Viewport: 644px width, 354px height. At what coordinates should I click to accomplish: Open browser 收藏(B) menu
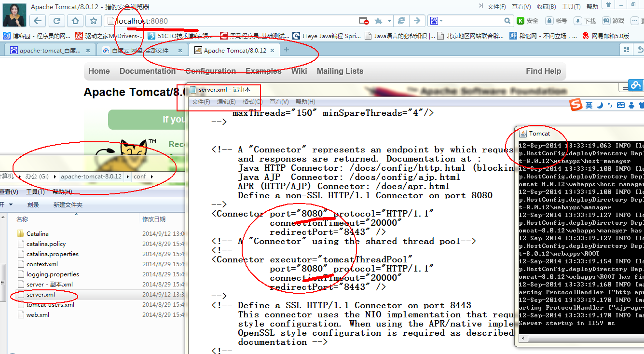[x=547, y=7]
